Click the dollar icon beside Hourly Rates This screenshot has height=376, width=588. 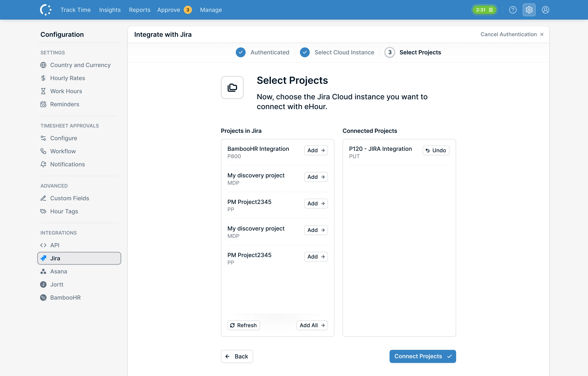point(43,78)
